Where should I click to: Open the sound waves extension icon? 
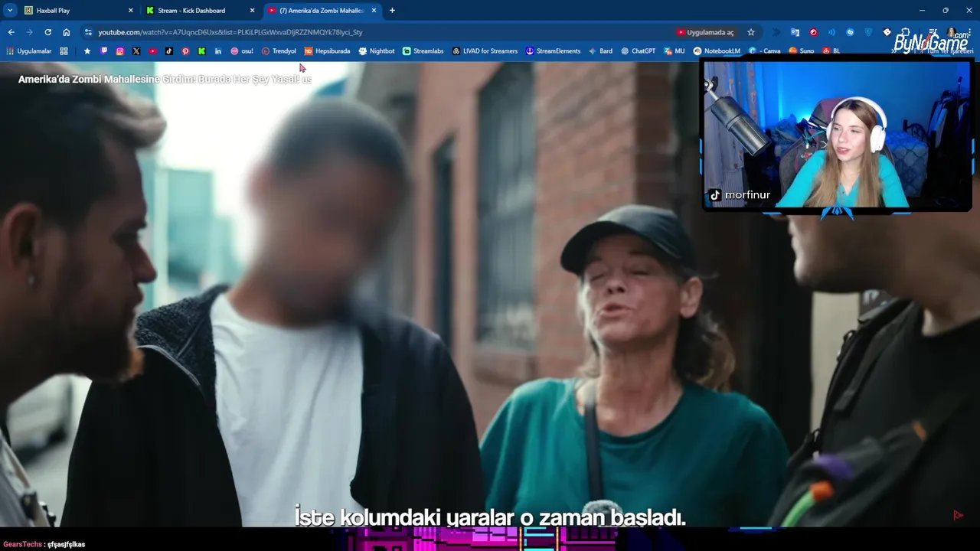[x=831, y=32]
